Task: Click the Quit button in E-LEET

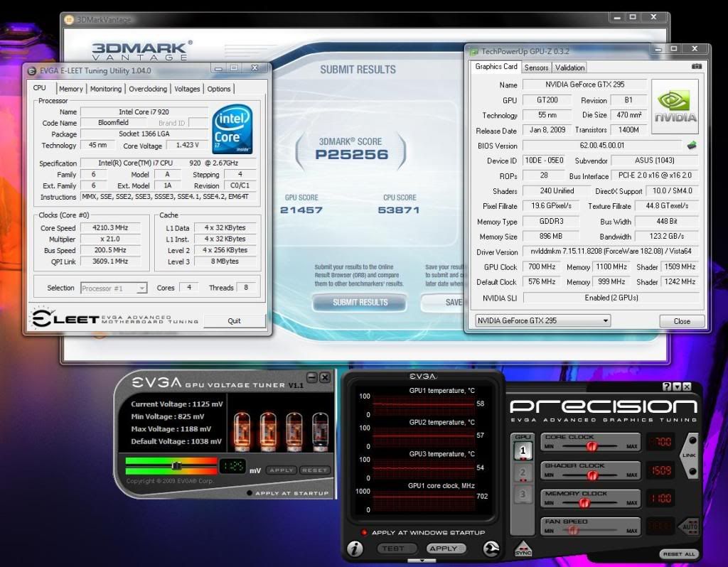Action: click(x=235, y=320)
